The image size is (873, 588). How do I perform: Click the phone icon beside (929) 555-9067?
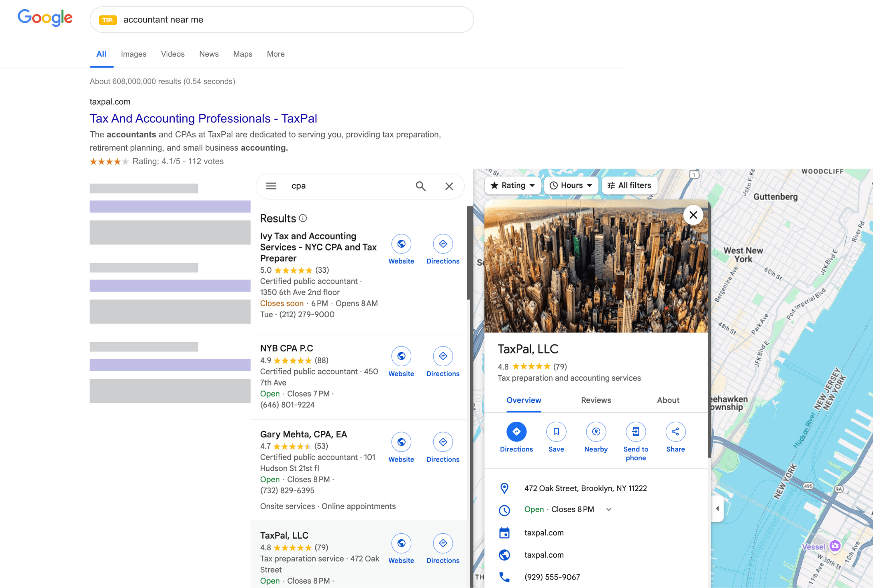504,577
